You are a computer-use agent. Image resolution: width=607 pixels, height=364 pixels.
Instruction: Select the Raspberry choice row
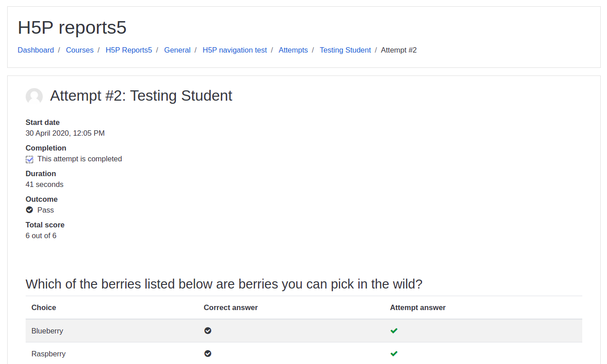point(304,354)
